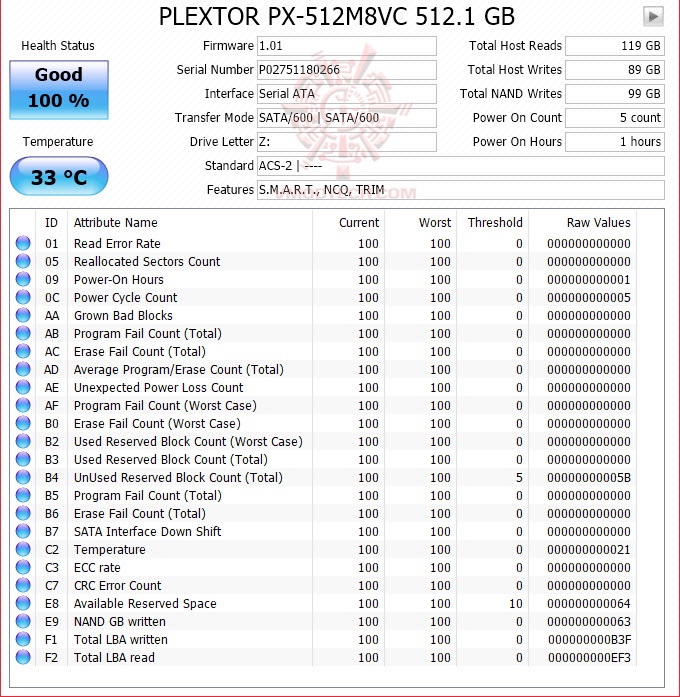Click status icon for AC Erase Fail Count
The height and width of the screenshot is (697, 680).
tap(23, 351)
